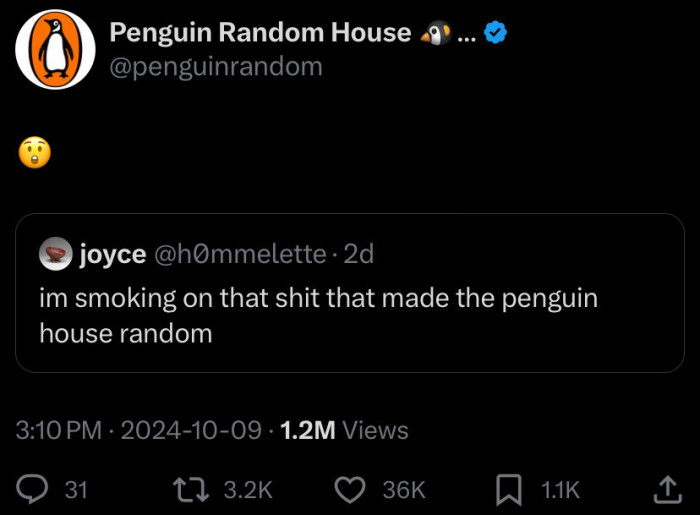700x515 pixels.
Task: Click the @h0mmelette handle
Action: tap(240, 254)
